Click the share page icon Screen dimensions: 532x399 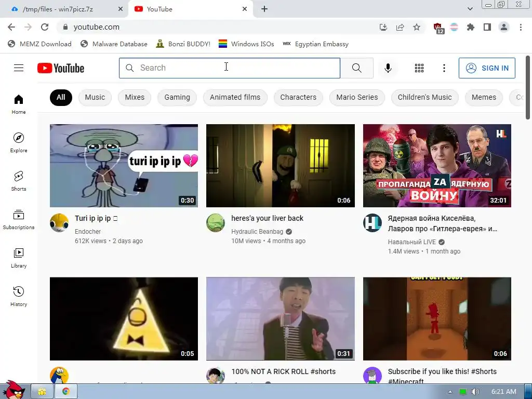[400, 27]
